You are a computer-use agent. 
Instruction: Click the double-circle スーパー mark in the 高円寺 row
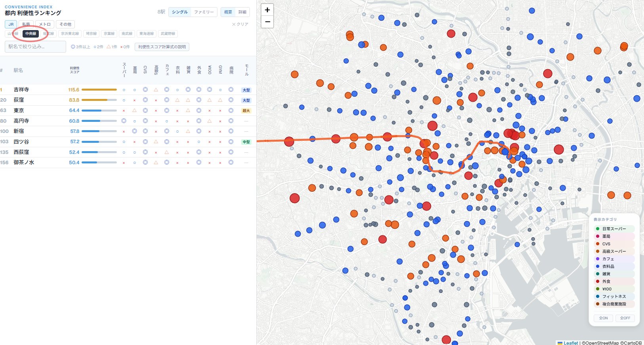pos(124,121)
